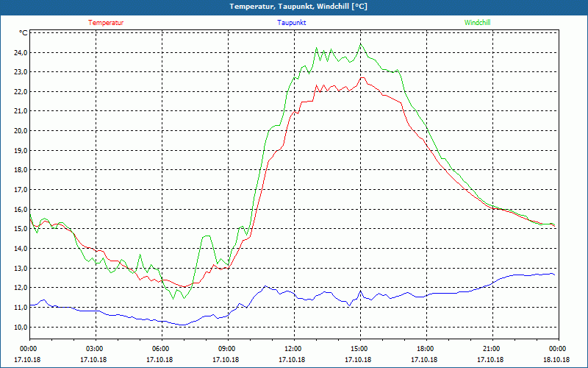This screenshot has height=368, width=588.
Task: Click the 18.10.18 date label
Action: pyautogui.click(x=556, y=360)
